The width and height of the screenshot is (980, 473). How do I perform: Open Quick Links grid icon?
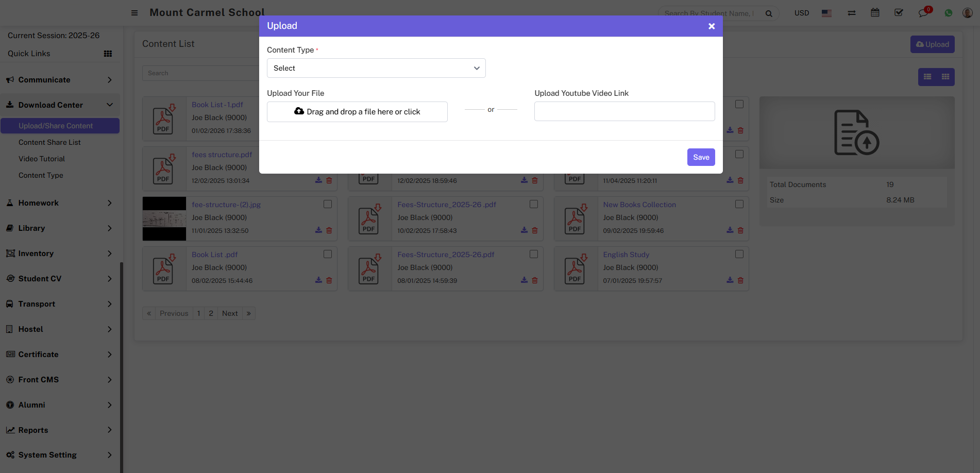(x=108, y=54)
